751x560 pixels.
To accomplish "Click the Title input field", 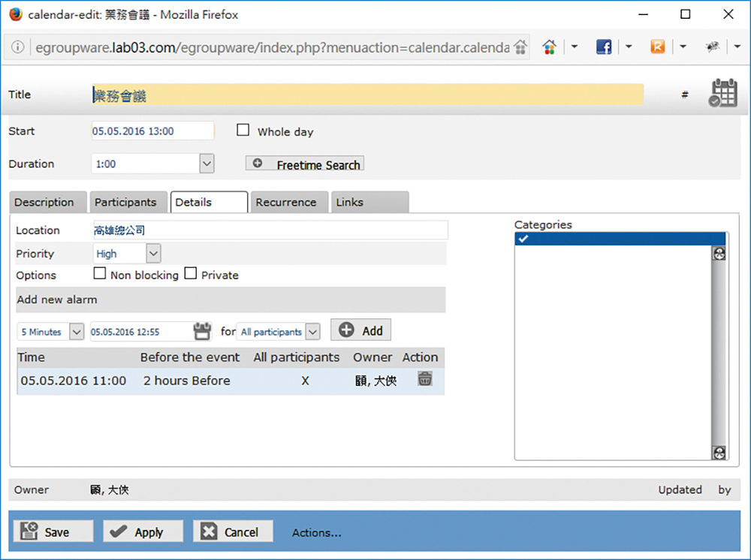I will point(368,95).
